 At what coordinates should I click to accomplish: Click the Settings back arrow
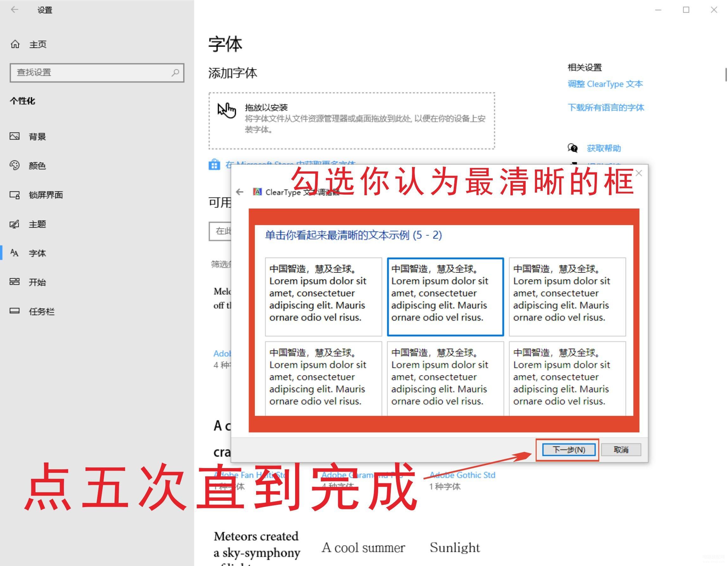[14, 10]
